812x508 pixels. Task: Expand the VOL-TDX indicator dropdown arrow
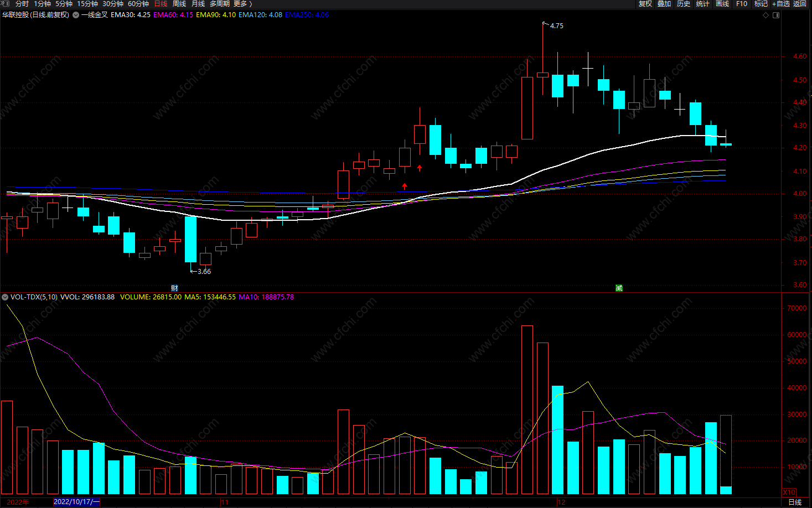point(5,297)
